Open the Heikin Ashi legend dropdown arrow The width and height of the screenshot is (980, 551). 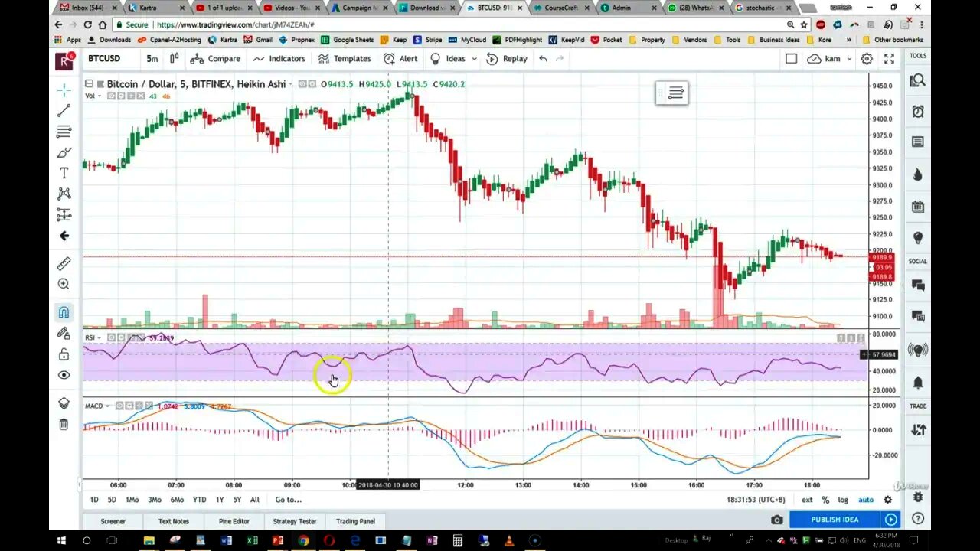coord(290,84)
